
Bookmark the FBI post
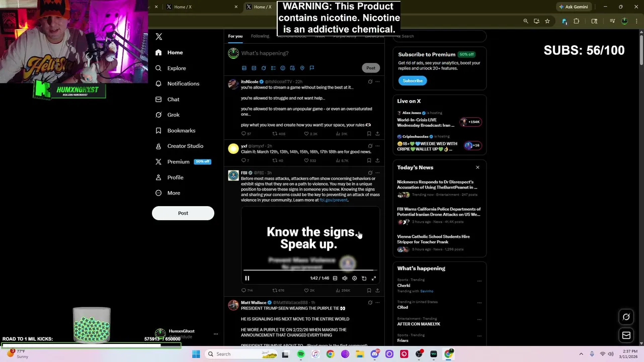369,291
